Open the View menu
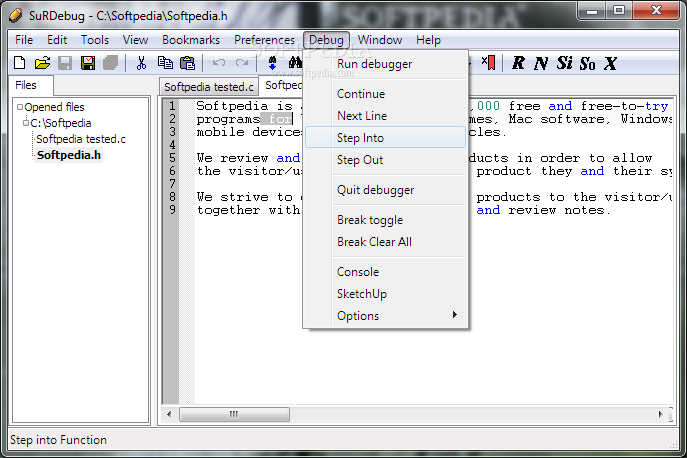687x458 pixels. pos(135,40)
